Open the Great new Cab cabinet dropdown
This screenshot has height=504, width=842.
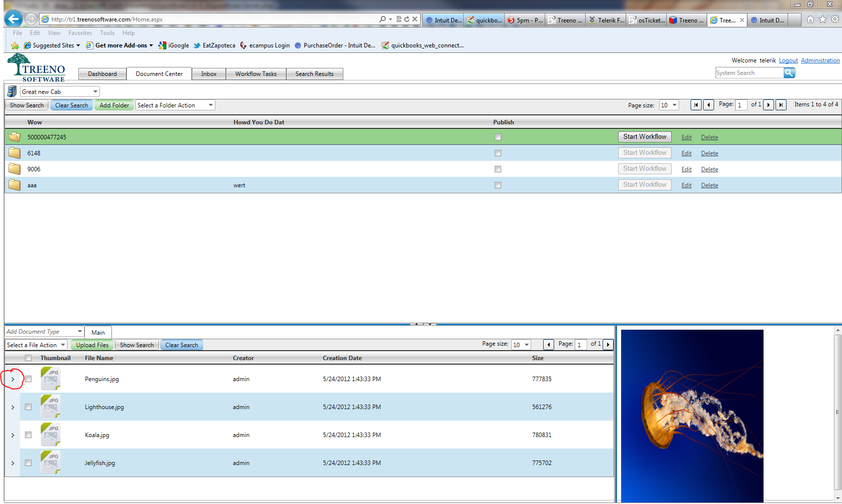60,91
